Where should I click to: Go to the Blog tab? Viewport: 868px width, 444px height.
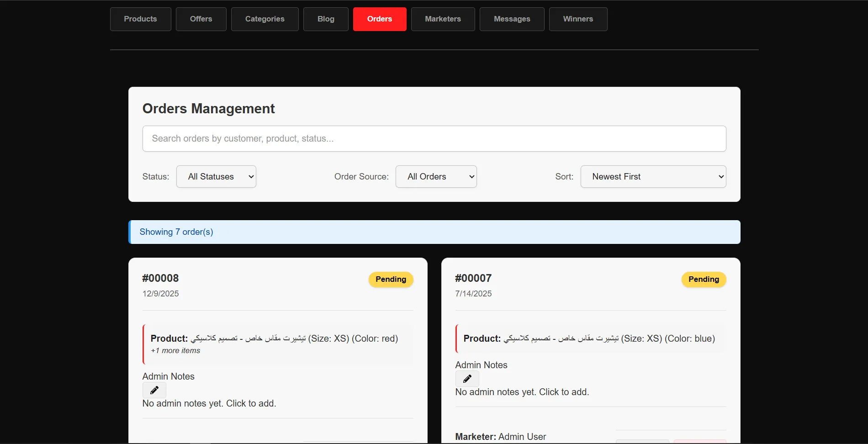click(326, 19)
